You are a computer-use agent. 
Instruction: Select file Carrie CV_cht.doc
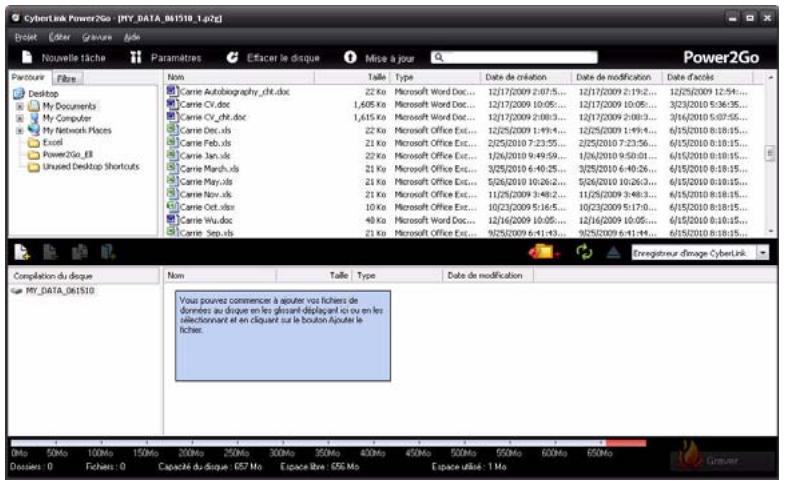point(213,117)
